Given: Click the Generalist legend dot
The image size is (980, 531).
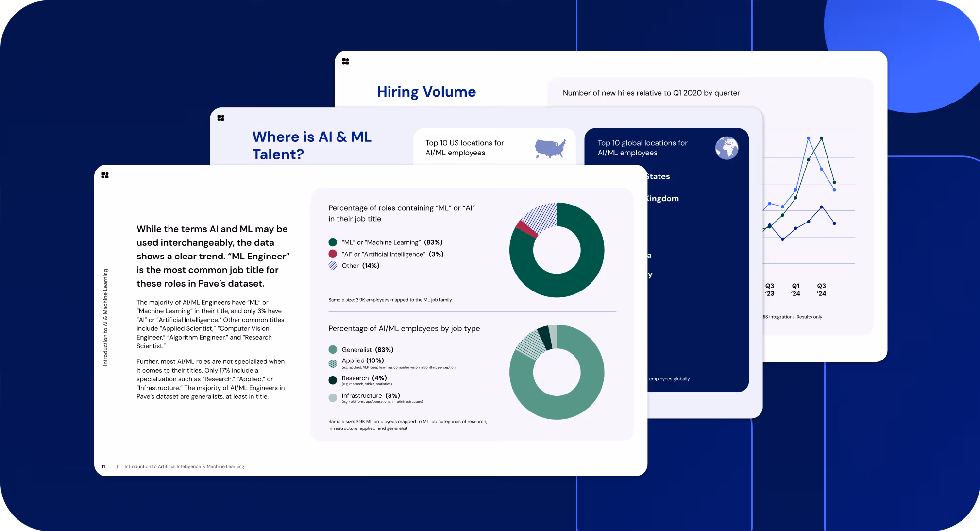Looking at the screenshot, I should pyautogui.click(x=333, y=350).
